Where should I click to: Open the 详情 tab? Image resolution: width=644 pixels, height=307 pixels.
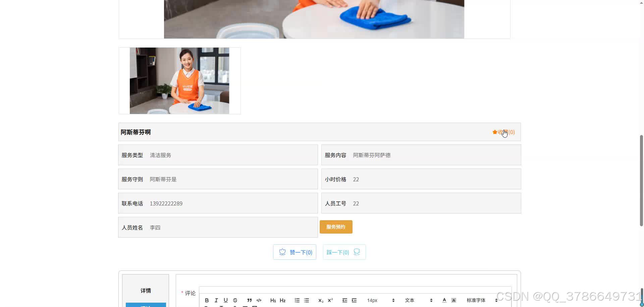(146, 290)
